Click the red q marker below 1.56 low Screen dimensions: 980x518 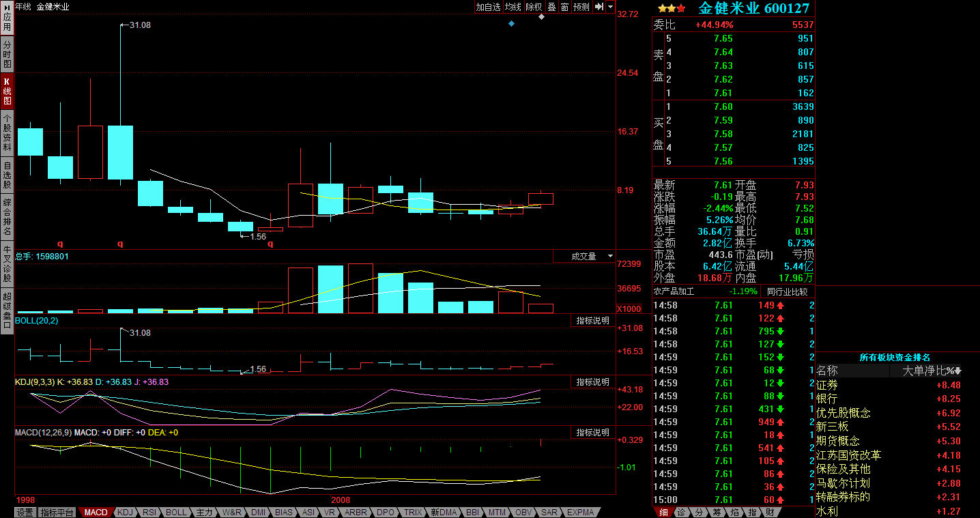tap(270, 243)
